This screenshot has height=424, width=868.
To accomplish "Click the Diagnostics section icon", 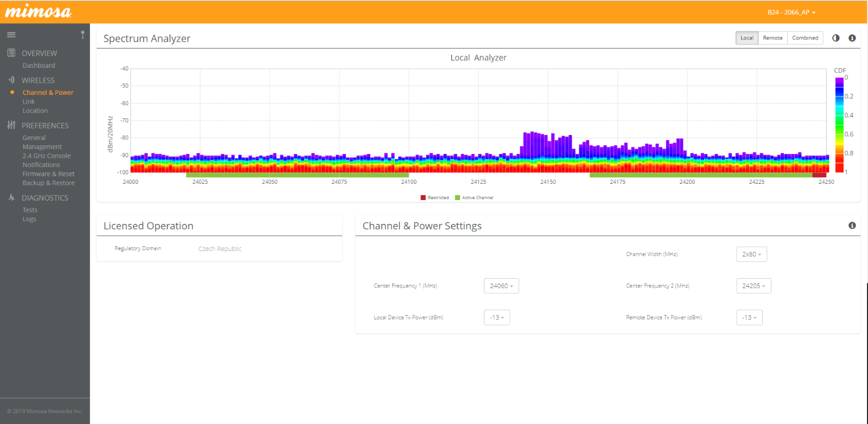I will 11,197.
